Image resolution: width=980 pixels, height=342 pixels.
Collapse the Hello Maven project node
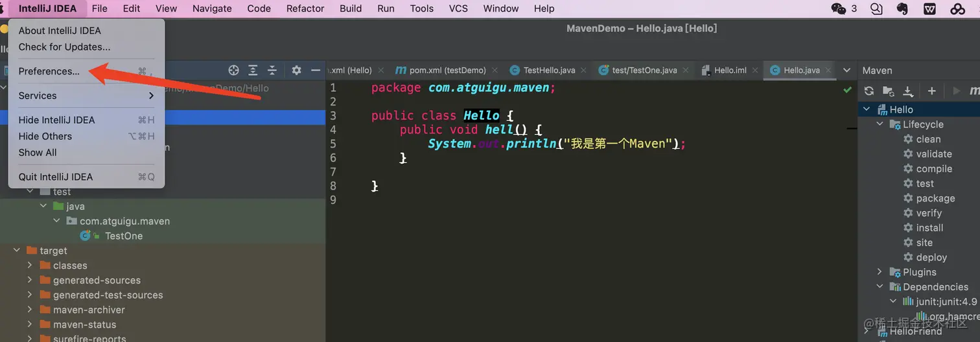click(x=867, y=109)
